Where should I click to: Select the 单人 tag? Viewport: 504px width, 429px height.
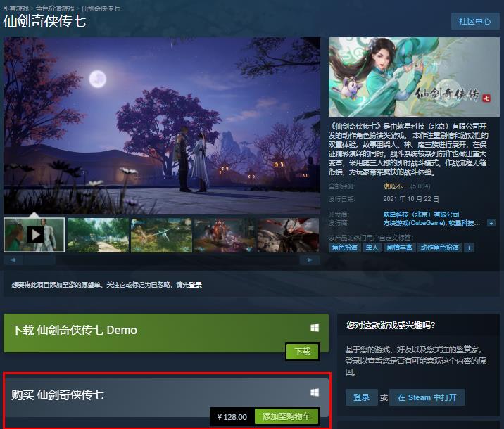pos(372,248)
